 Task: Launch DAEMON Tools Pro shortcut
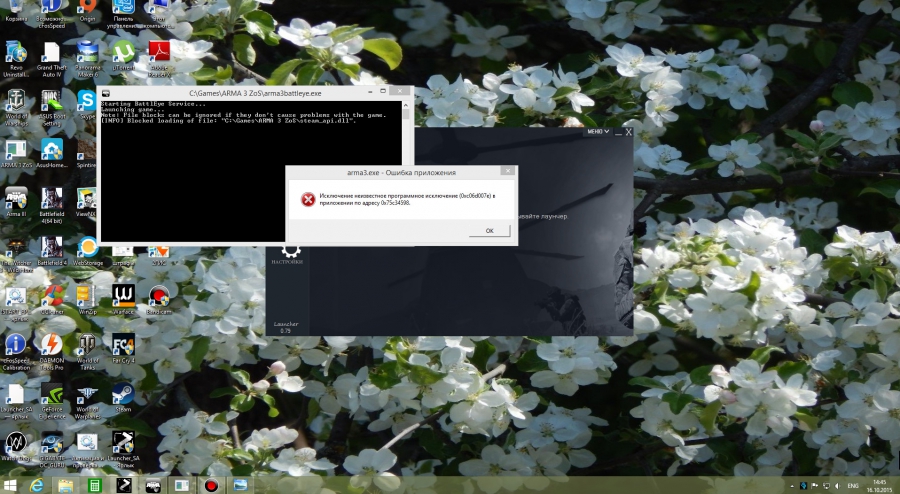[52, 353]
